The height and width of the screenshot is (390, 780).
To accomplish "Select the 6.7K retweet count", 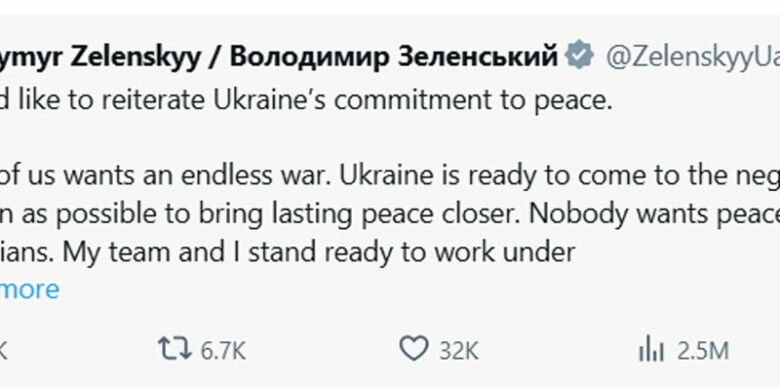I will coord(223,351).
